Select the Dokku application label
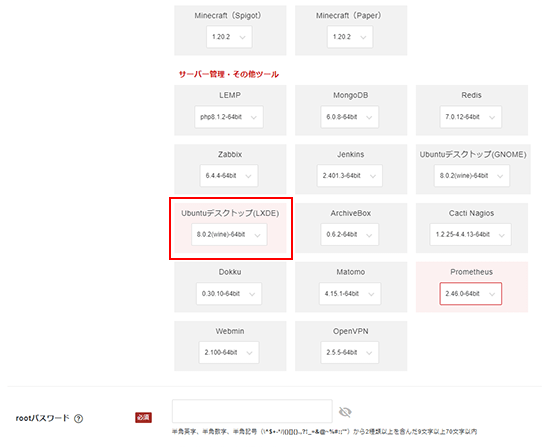 point(230,272)
